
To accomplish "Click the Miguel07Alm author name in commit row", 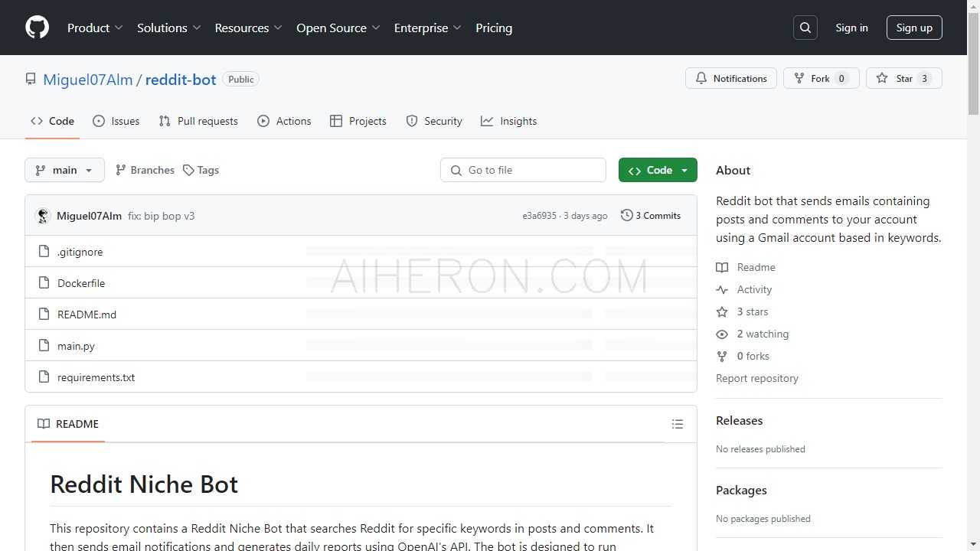I will [x=89, y=216].
